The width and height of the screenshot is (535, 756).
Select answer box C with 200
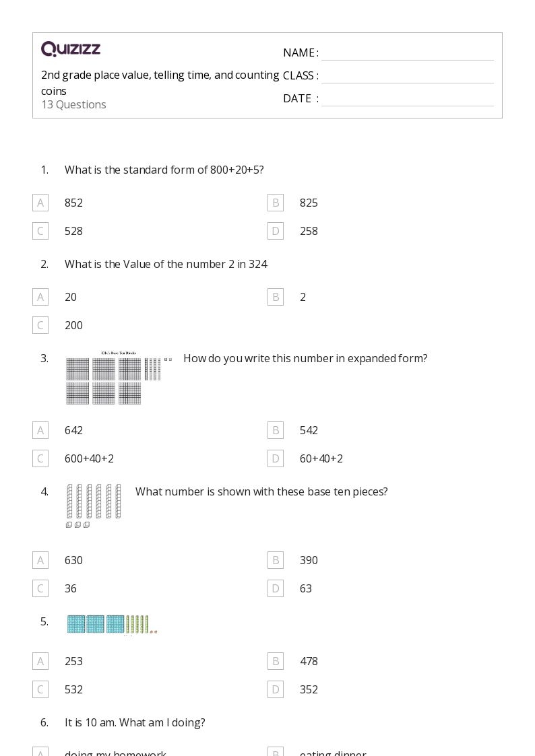(x=40, y=325)
